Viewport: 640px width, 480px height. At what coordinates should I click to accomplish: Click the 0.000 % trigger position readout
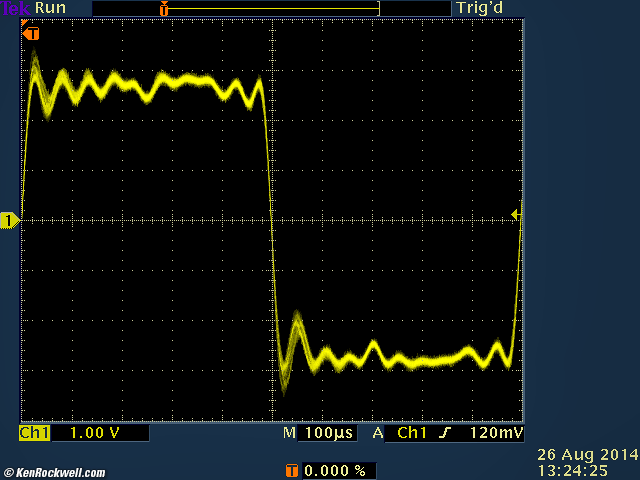pyautogui.click(x=334, y=469)
